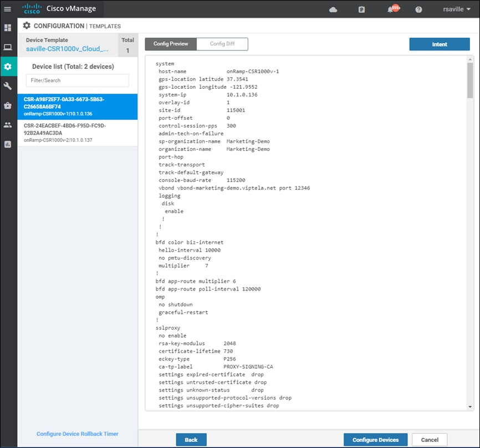Image resolution: width=480 pixels, height=448 pixels.
Task: Click the config preview scrollbar thumb
Action: pos(470,80)
